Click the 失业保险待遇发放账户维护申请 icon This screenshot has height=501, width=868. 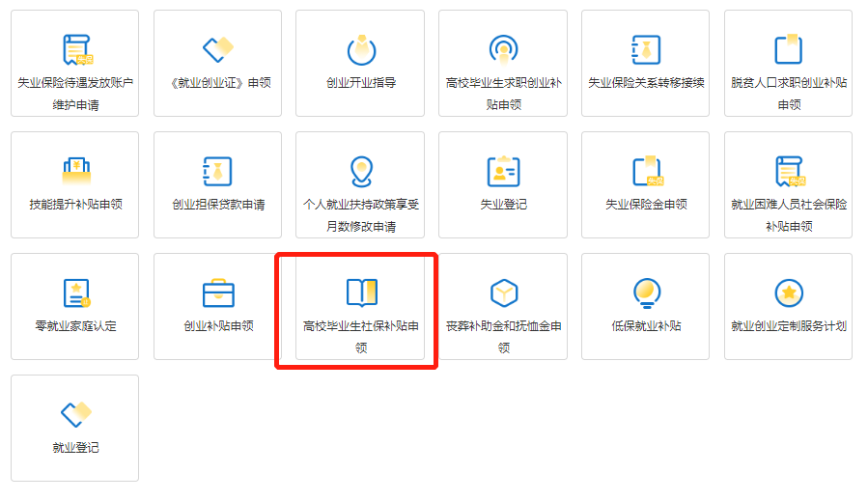pos(77,50)
